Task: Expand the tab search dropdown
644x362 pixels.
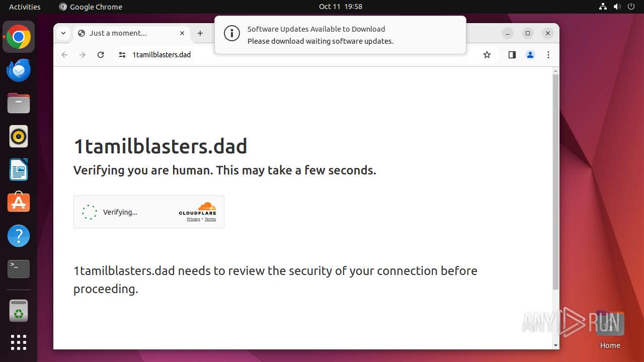Action: pyautogui.click(x=63, y=33)
